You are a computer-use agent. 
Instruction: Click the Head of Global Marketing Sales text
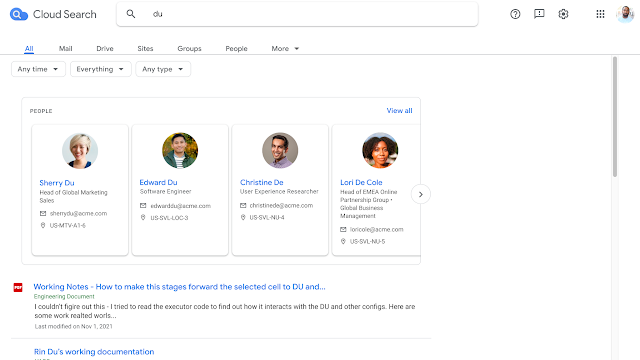73,196
